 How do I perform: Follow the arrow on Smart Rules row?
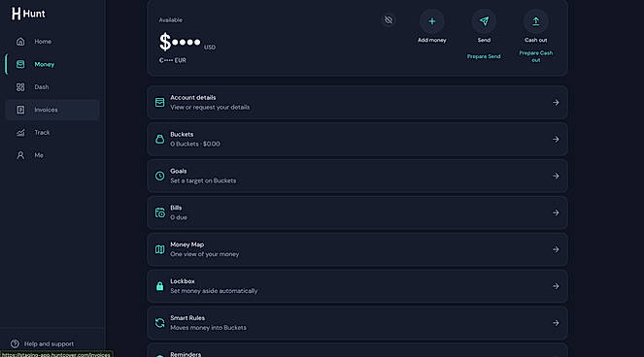coord(556,323)
